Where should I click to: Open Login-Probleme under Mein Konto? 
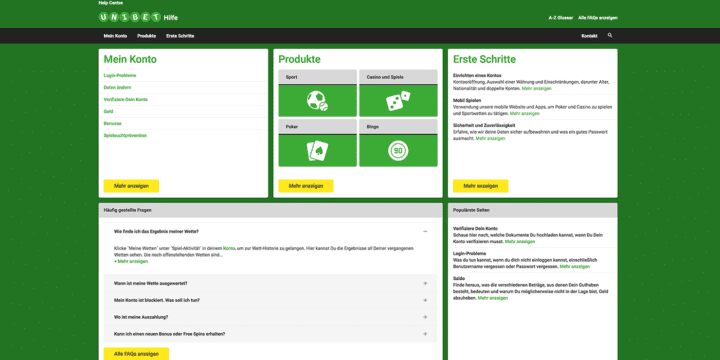coord(120,75)
